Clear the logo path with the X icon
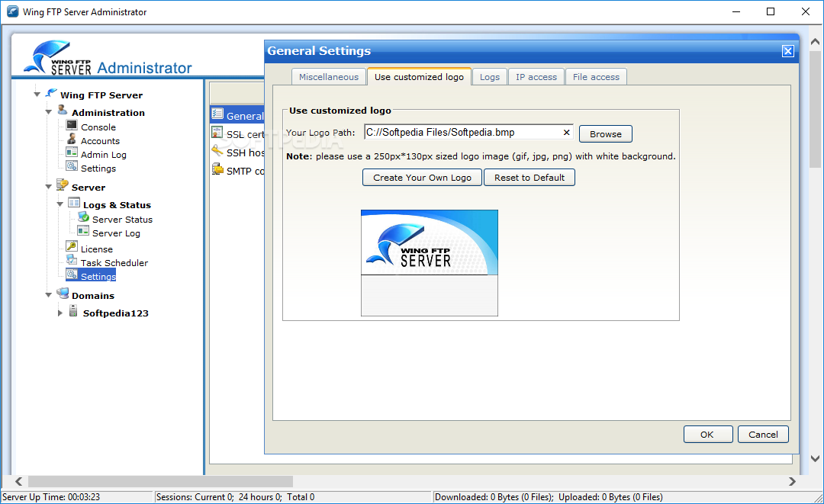Viewport: 824px width, 504px height. point(566,133)
